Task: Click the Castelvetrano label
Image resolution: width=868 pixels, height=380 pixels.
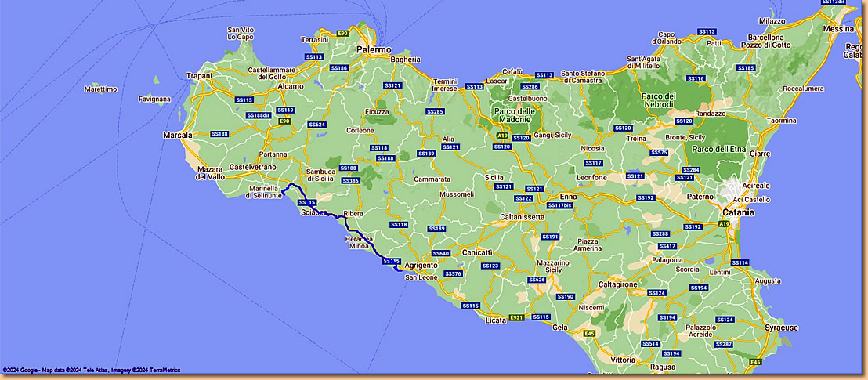Action: pos(252,167)
